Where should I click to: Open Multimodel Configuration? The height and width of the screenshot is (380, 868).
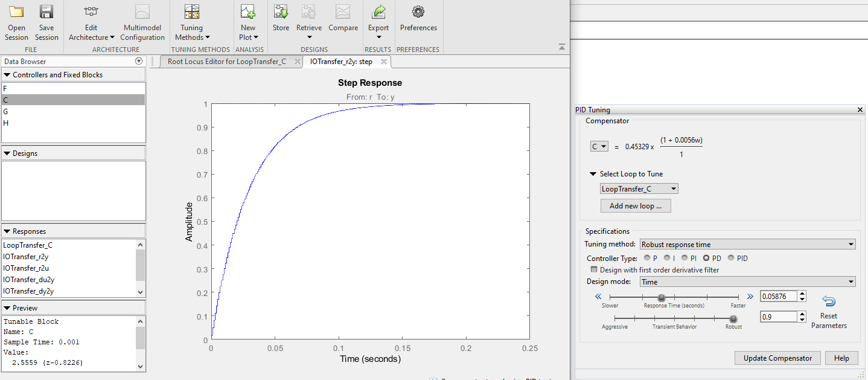pyautogui.click(x=142, y=22)
